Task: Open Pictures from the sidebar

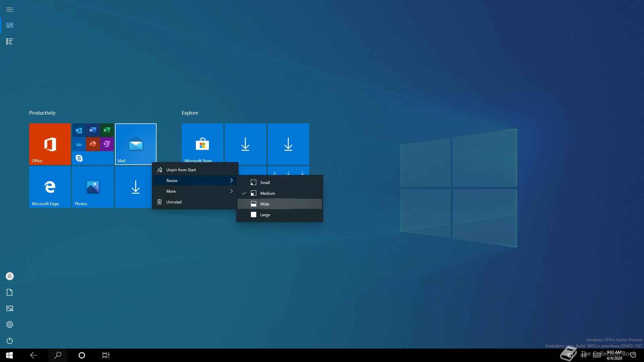Action: click(10, 308)
